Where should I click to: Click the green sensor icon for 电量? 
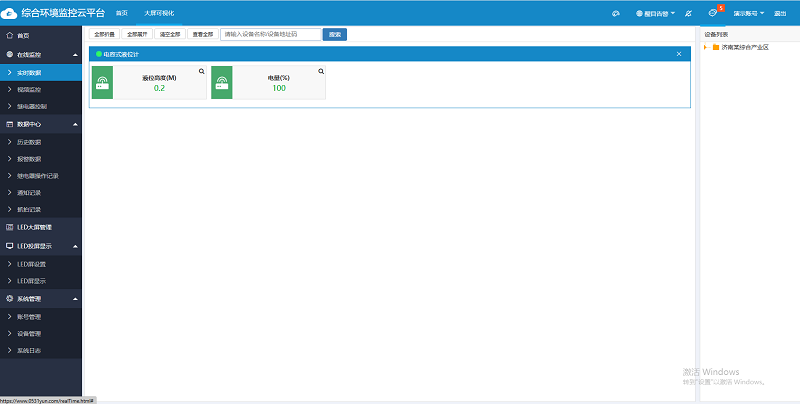pyautogui.click(x=221, y=83)
